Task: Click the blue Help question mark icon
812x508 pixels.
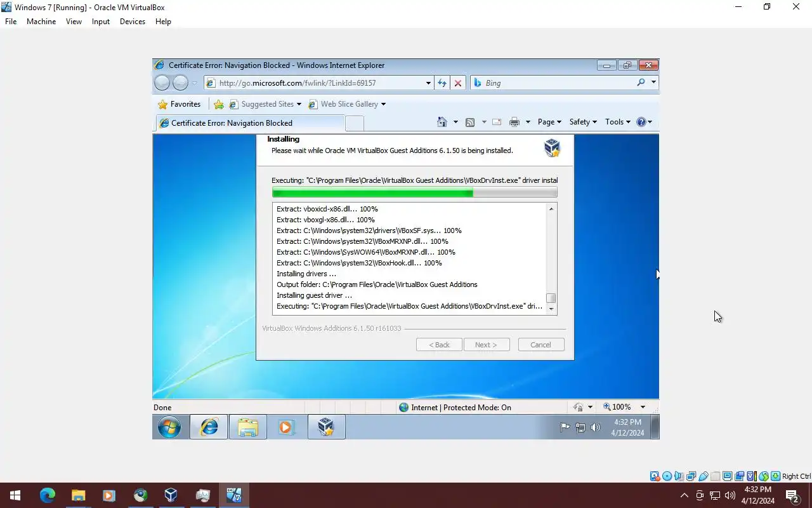Action: tap(641, 122)
